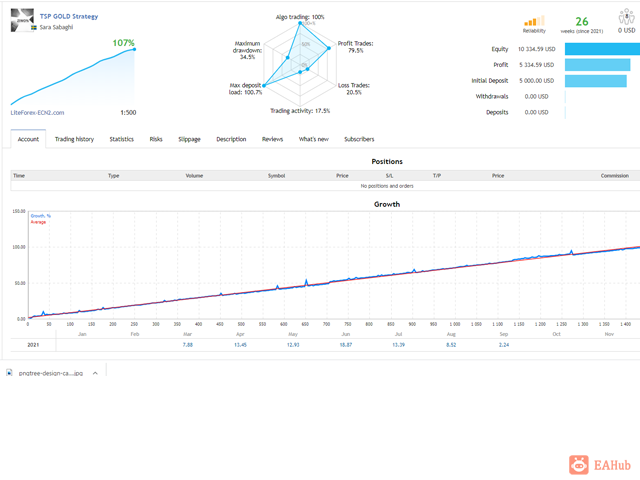Open author Sara Sabaghi's profile
This screenshot has height=480, width=640.
(x=56, y=27)
